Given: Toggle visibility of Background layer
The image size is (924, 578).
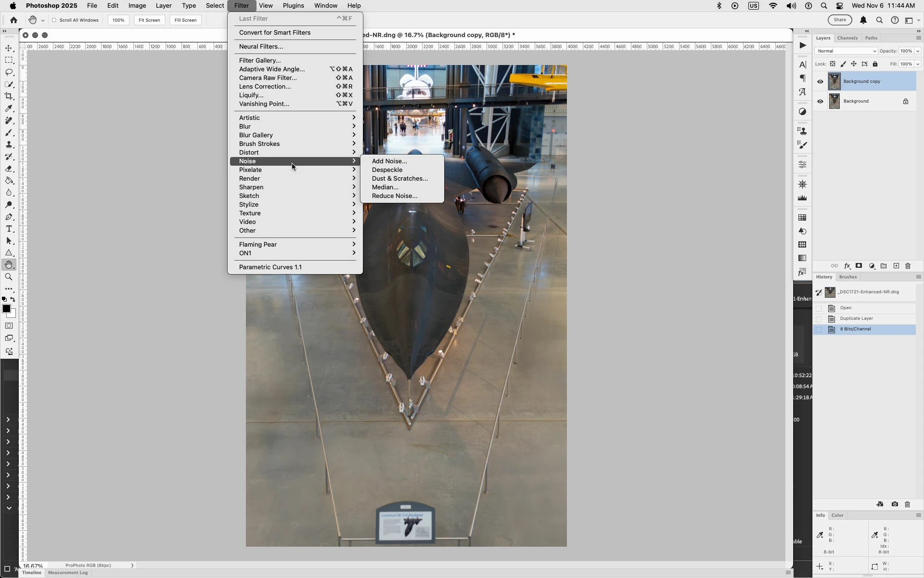Looking at the screenshot, I should (820, 101).
